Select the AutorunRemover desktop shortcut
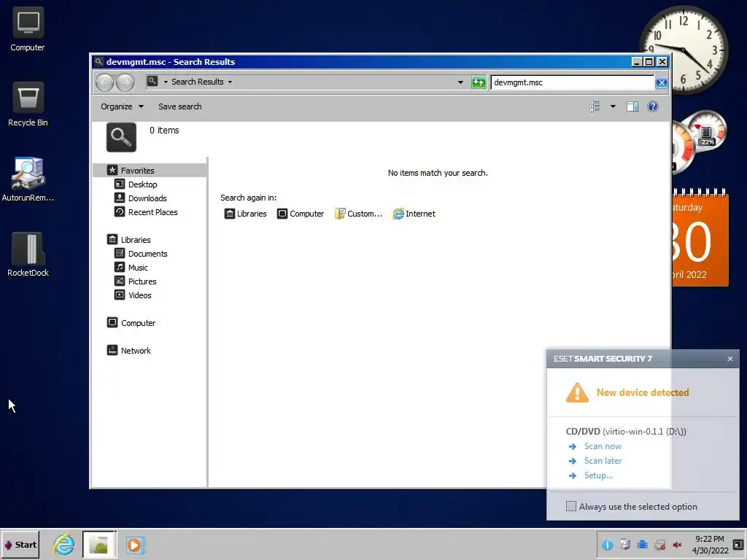 [x=28, y=179]
